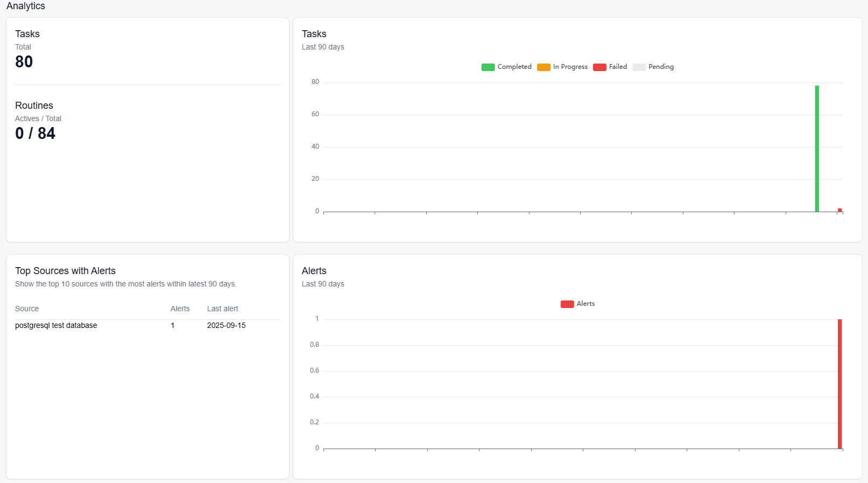868x483 pixels.
Task: Toggle the Completed series in Tasks legend
Action: click(x=506, y=67)
